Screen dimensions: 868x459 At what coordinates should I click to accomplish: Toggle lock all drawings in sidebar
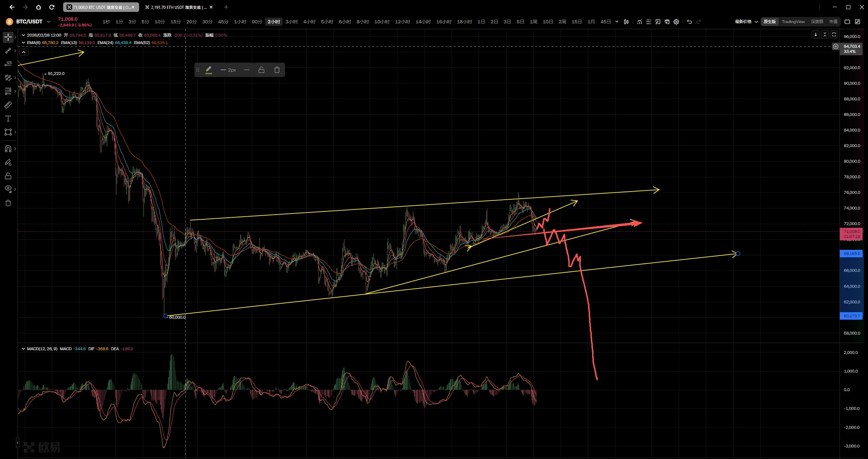(8, 176)
